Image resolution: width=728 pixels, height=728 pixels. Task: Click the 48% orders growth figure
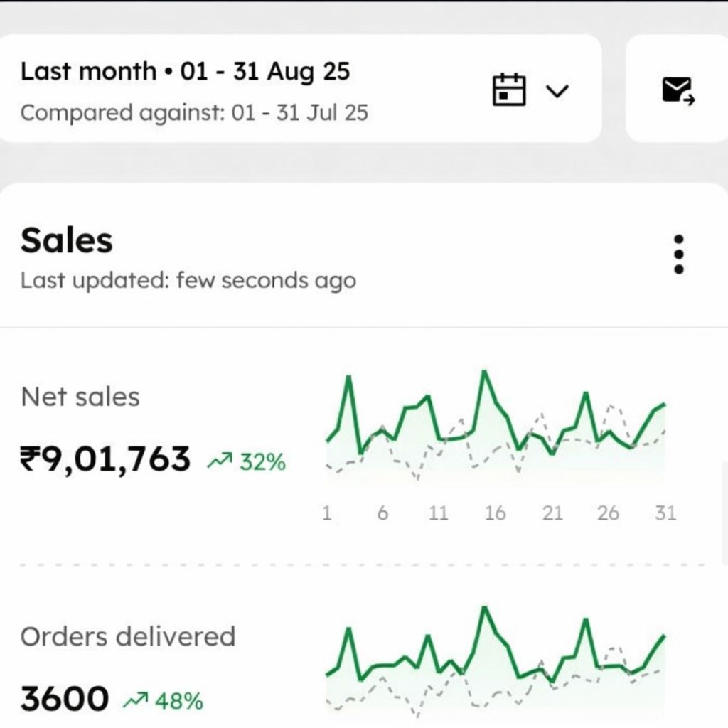(x=178, y=702)
